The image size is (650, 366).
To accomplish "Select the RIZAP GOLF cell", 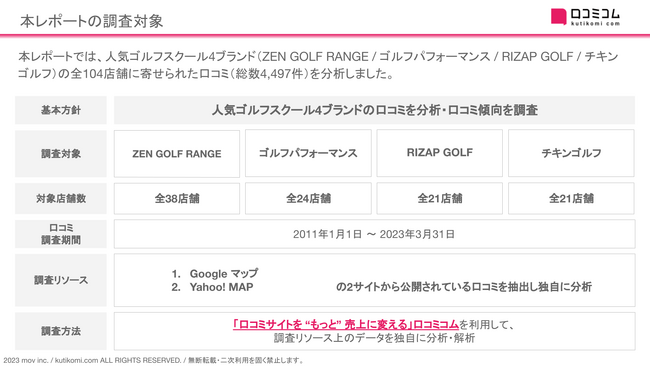I will click(x=439, y=153).
